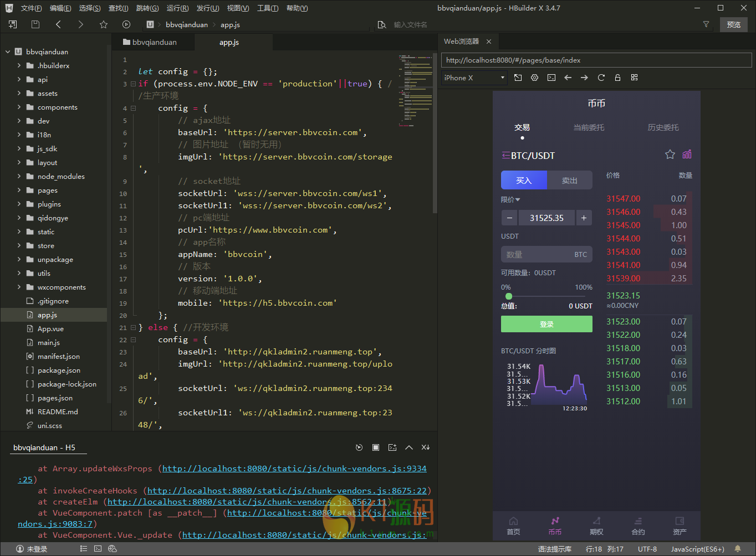Screen dimensions: 756x556
Task: Click the bookmark star icon in toolbar
Action: pyautogui.click(x=104, y=24)
